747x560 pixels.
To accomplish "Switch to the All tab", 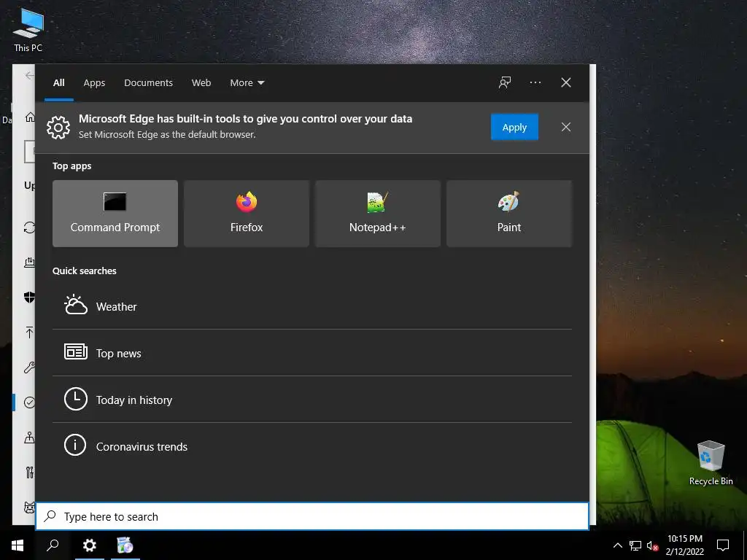I will coord(58,83).
